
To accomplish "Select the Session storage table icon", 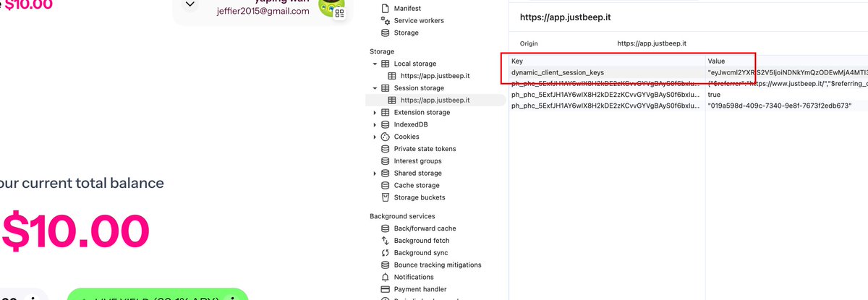I will [x=386, y=88].
